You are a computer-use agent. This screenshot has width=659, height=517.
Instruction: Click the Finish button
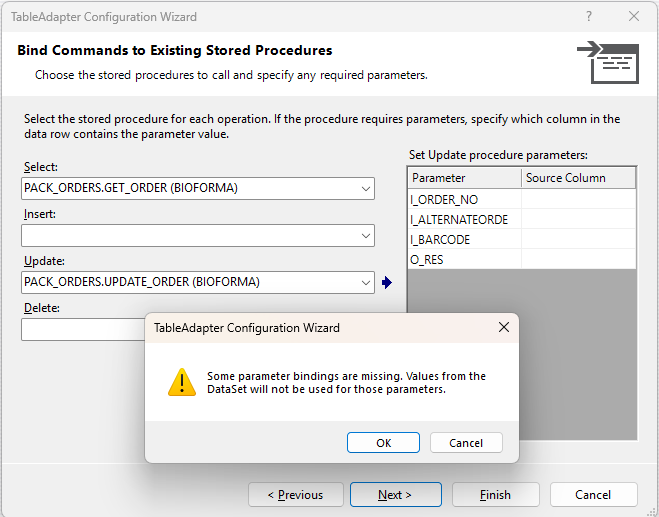point(495,495)
